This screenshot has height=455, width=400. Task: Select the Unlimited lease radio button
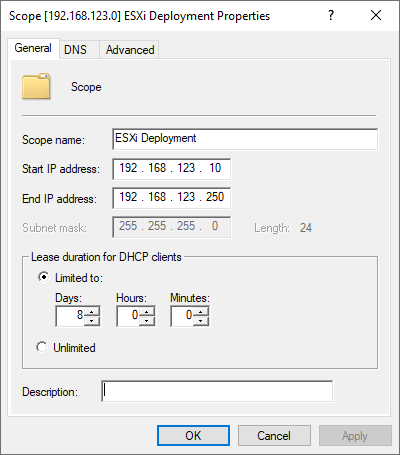(42, 347)
